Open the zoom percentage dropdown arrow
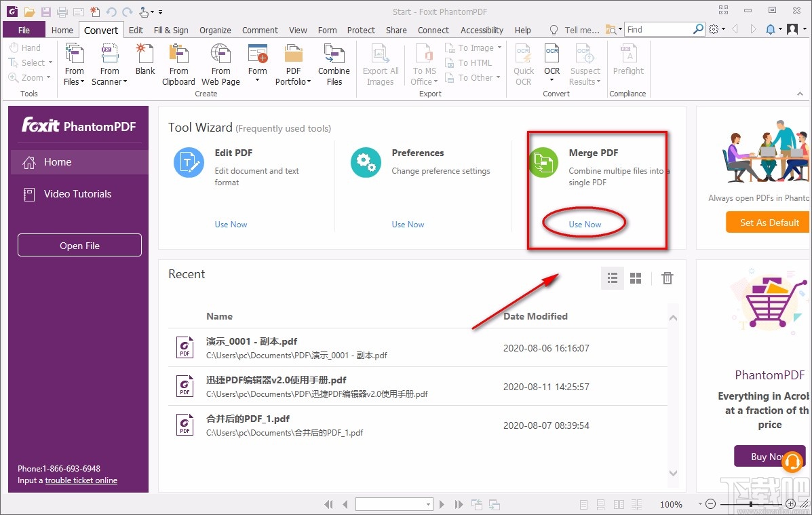 (x=700, y=503)
